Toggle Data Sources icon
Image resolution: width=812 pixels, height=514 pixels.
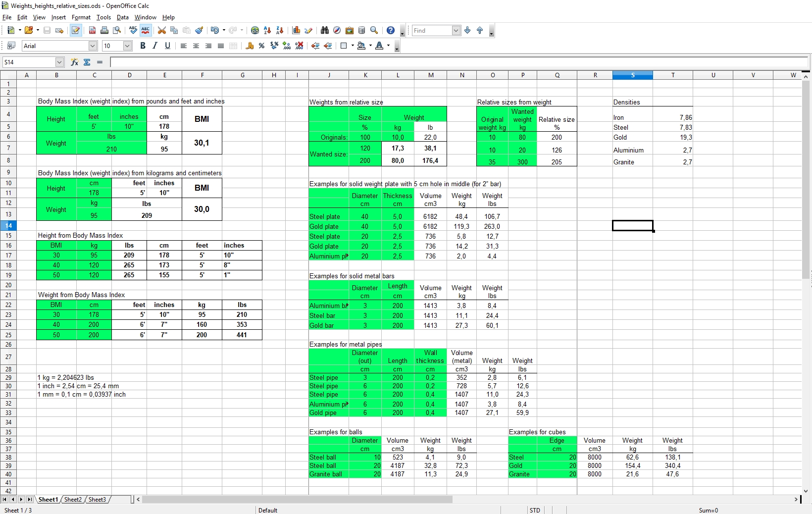tap(362, 30)
